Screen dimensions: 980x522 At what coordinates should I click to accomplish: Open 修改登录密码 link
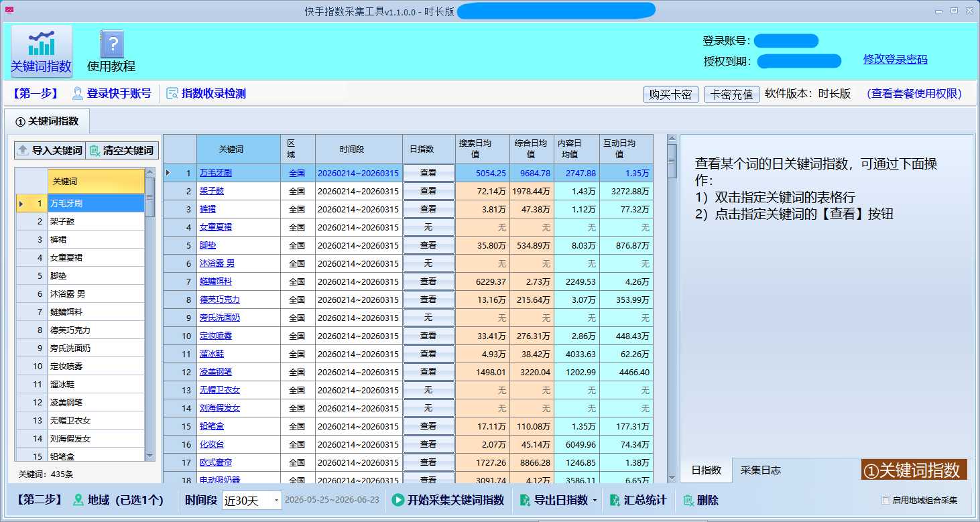pos(895,60)
